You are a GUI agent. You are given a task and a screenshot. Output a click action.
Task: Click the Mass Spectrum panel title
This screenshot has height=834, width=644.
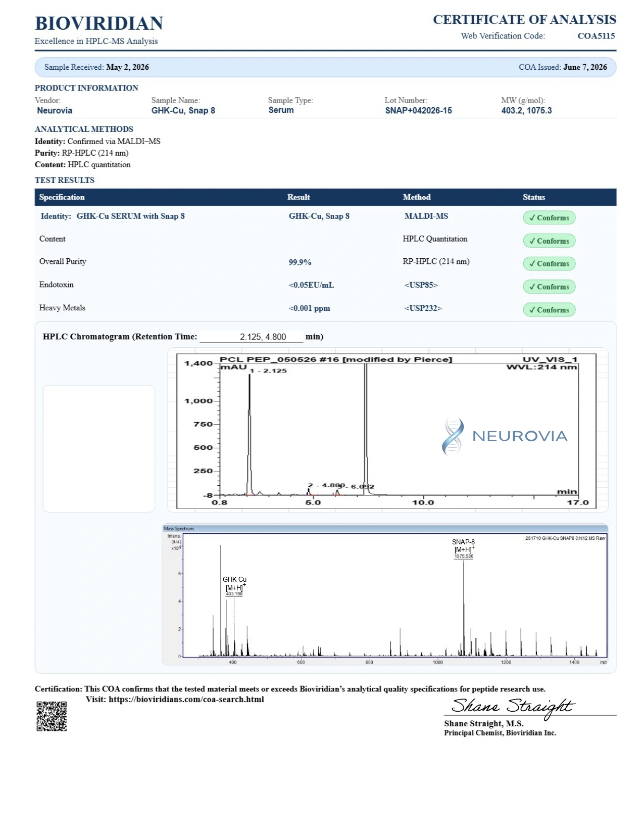coord(179,529)
